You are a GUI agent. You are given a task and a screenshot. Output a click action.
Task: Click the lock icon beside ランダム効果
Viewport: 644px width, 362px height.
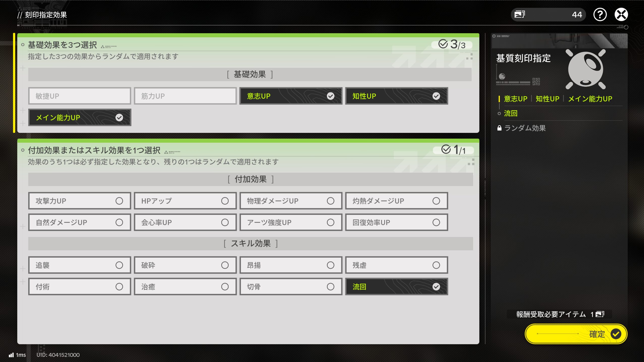499,128
